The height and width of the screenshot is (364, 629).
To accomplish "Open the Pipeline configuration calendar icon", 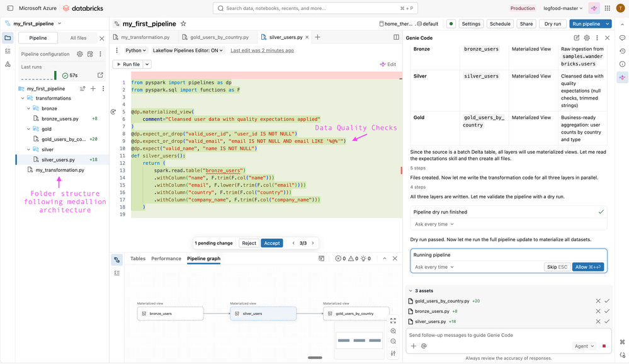I will pos(90,54).
